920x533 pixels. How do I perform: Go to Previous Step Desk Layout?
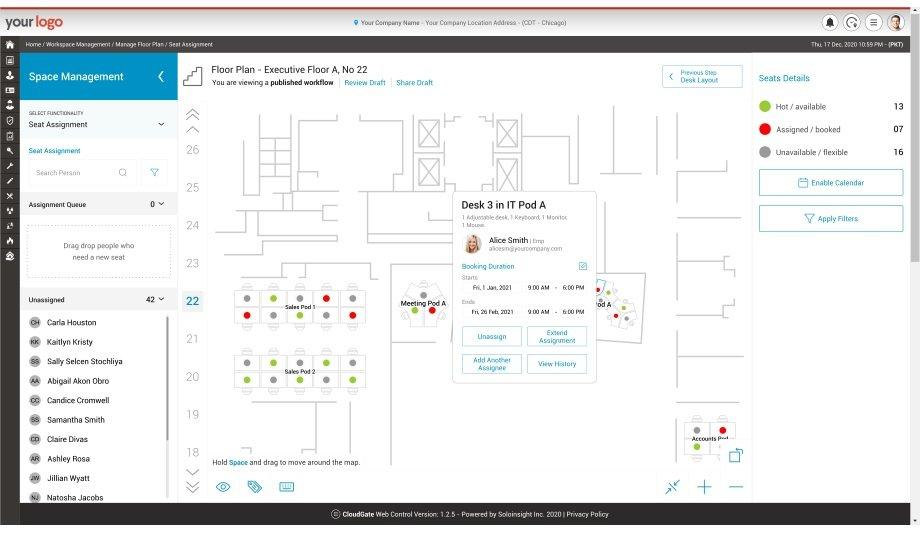[x=702, y=76]
